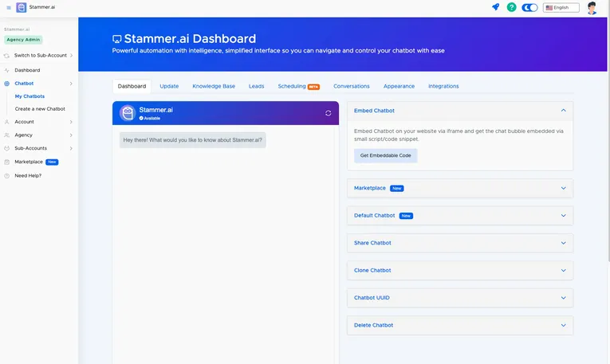Expand the Sub-Accounts sidebar chevron
Viewport: 610px width, 364px height.
pyautogui.click(x=71, y=148)
